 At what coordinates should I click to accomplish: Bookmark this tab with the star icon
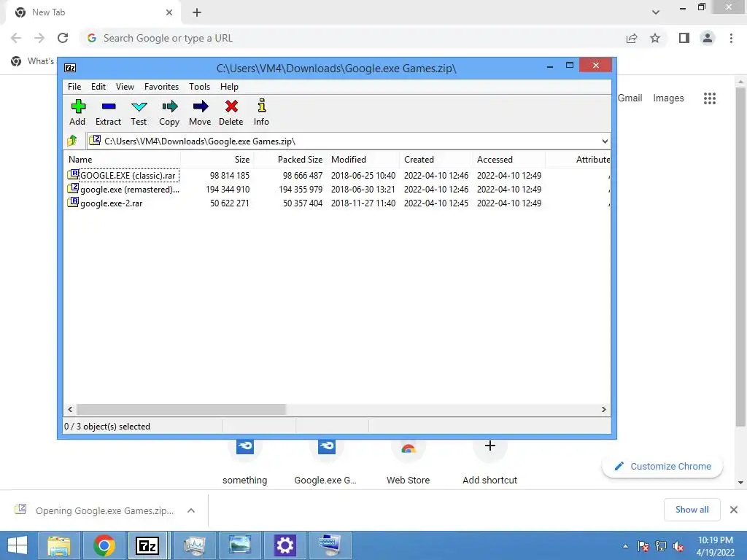click(x=655, y=38)
